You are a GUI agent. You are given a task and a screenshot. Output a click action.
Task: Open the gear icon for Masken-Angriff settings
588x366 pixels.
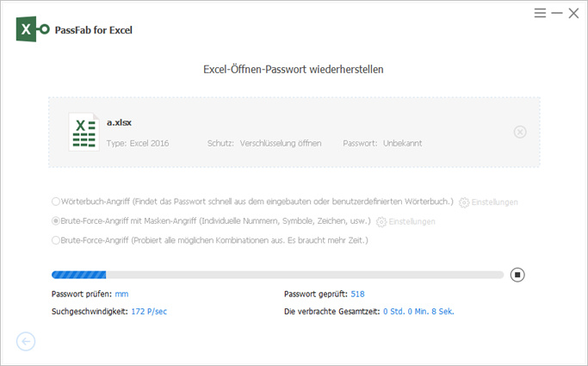[x=381, y=222]
